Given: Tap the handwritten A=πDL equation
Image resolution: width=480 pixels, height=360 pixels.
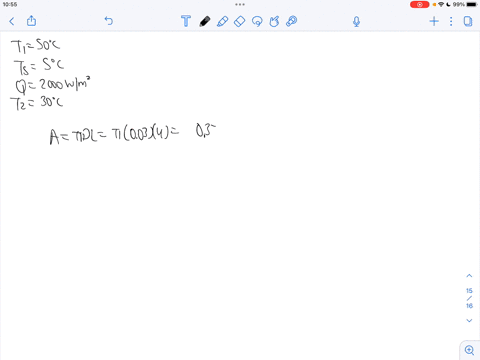Looking at the screenshot, I should 133,133.
